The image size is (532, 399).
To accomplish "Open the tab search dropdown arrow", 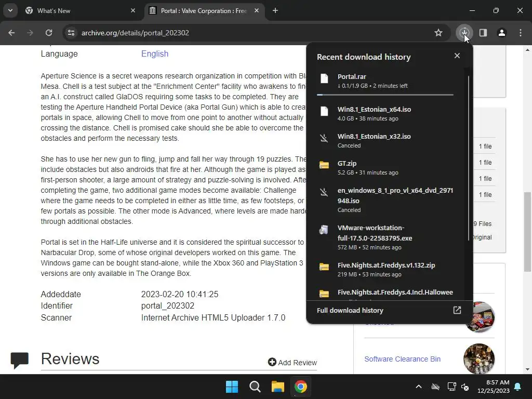I will pos(10,10).
